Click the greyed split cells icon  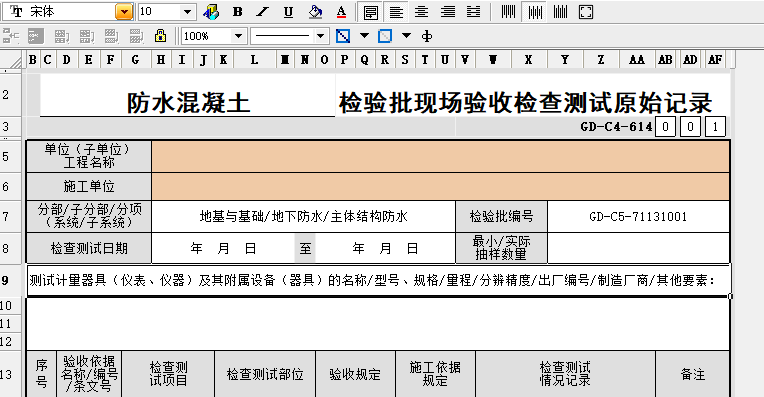point(36,36)
